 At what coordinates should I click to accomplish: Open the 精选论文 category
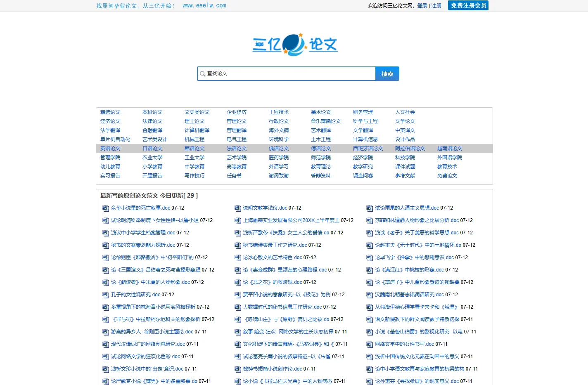110,112
